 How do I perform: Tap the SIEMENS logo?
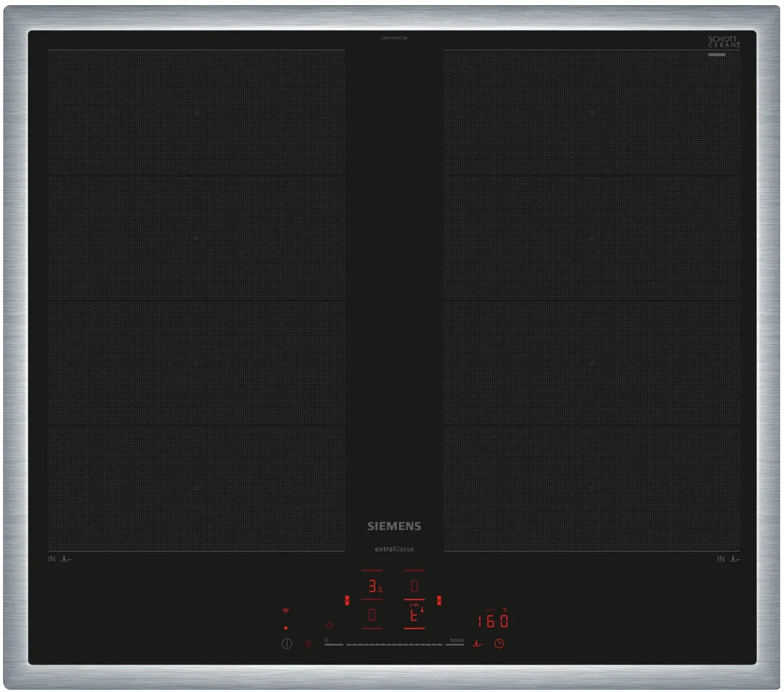click(394, 526)
